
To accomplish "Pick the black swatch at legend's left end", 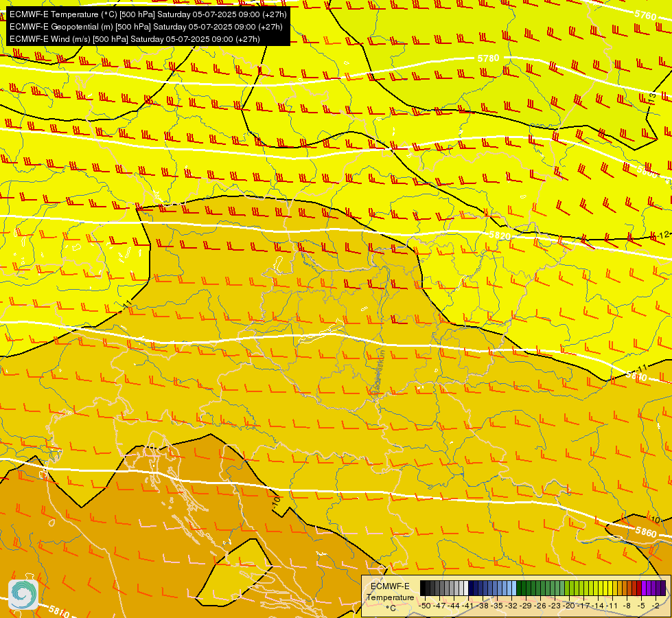I will coord(423,588).
